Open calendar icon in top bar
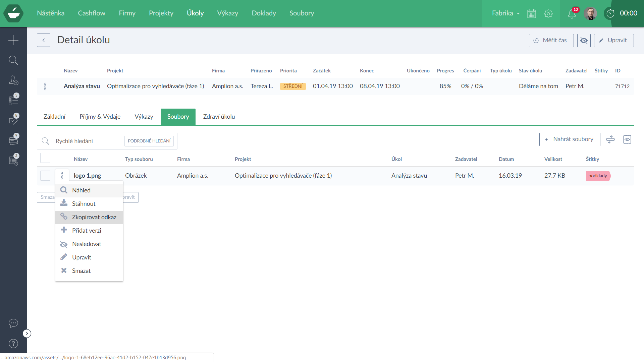 coord(532,14)
